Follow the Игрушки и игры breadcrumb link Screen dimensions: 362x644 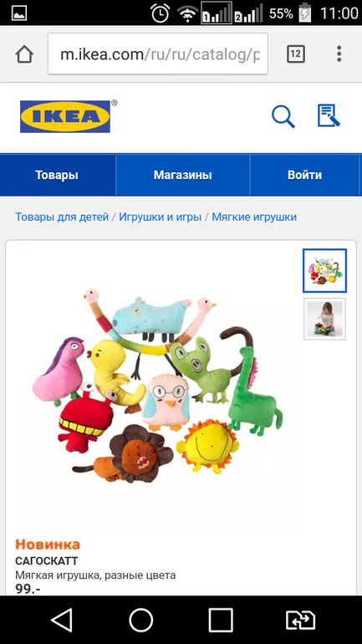click(x=160, y=217)
